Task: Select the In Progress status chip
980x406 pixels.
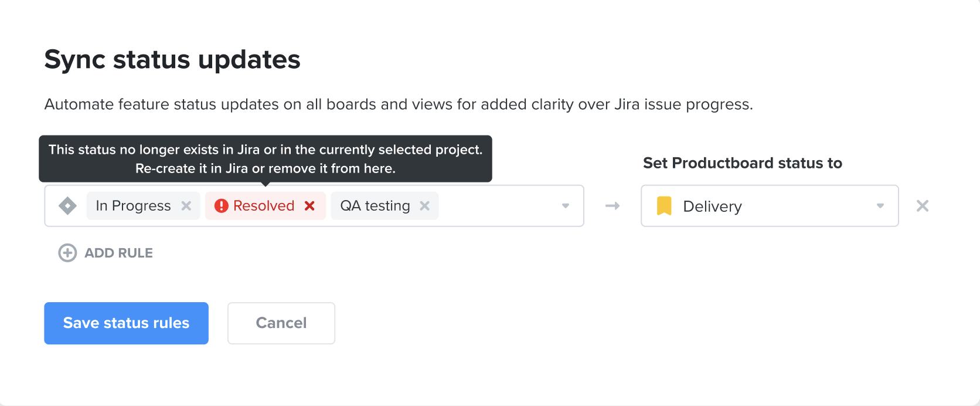Action: [x=134, y=205]
